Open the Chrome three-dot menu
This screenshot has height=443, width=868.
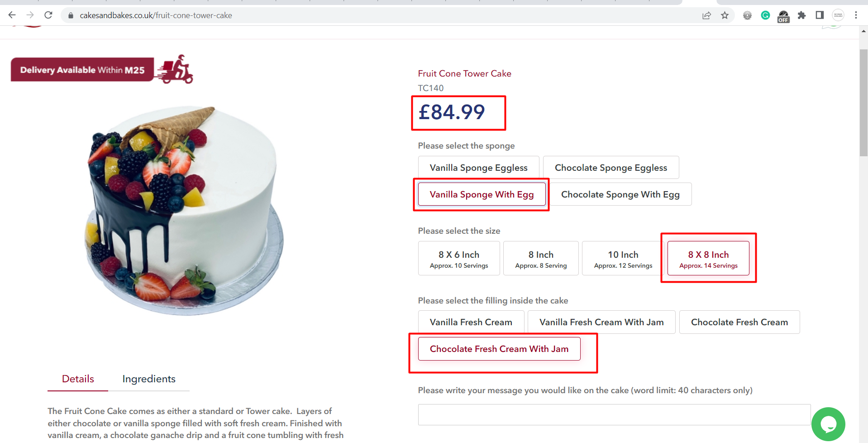pyautogui.click(x=856, y=15)
